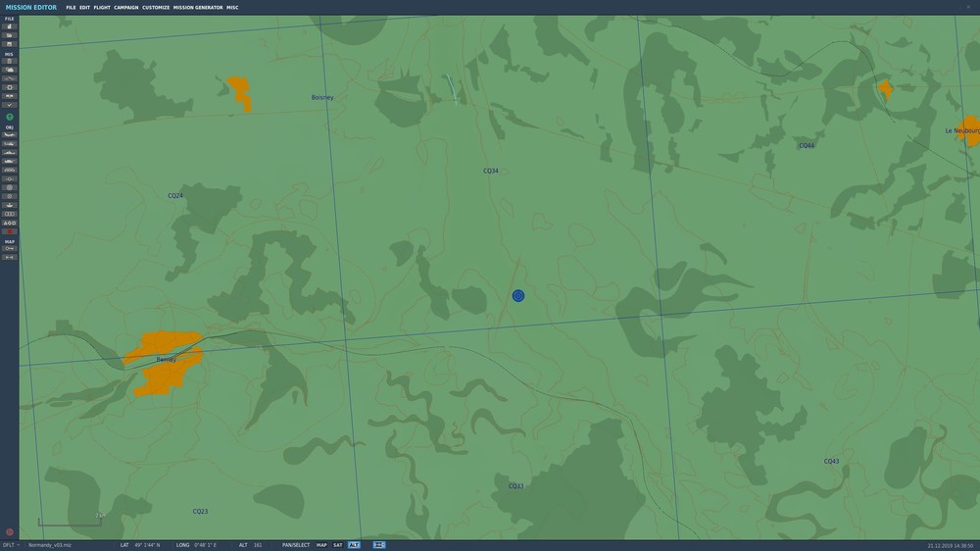Click the PAN/SELECT mode label
980x551 pixels.
click(296, 545)
